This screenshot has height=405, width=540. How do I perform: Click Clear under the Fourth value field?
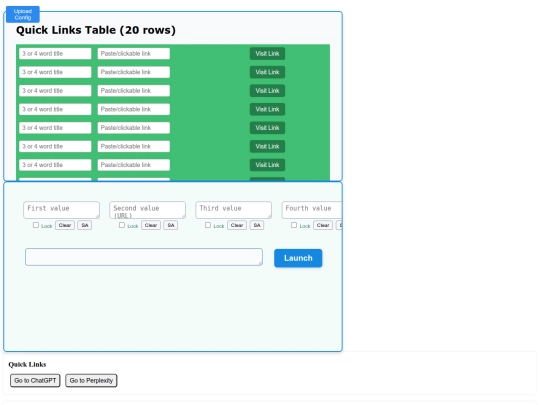pyautogui.click(x=323, y=226)
